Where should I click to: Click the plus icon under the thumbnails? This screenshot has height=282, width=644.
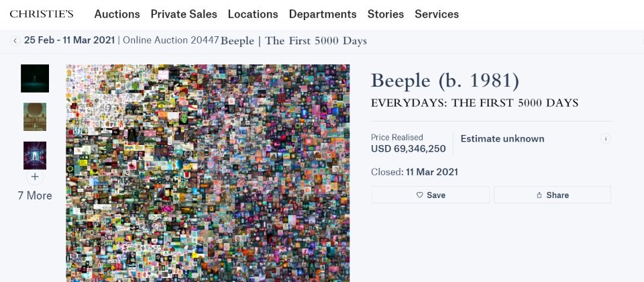click(x=35, y=177)
